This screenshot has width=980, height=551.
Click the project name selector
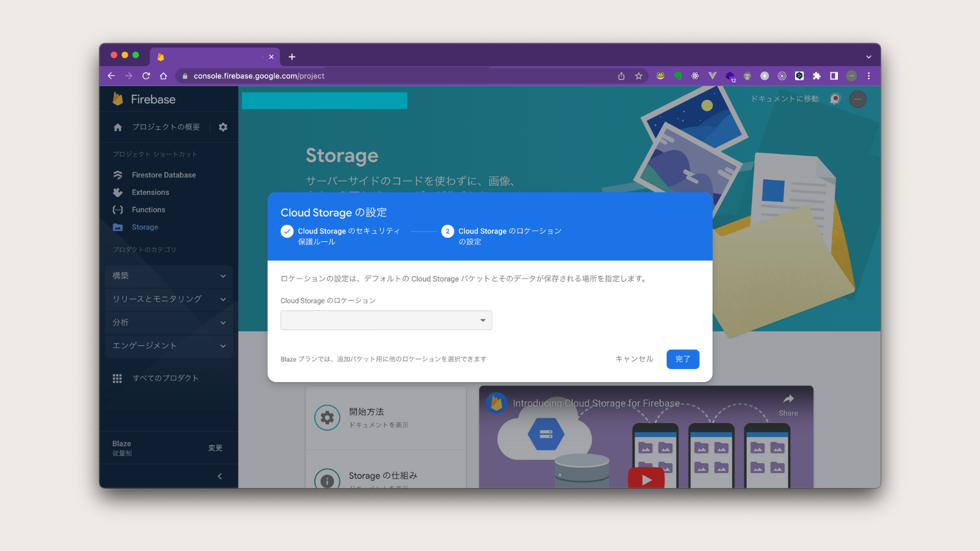pos(325,100)
